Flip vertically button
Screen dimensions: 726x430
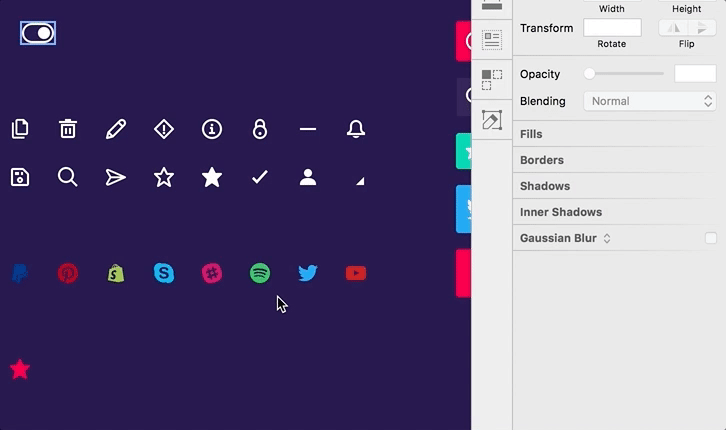(702, 28)
